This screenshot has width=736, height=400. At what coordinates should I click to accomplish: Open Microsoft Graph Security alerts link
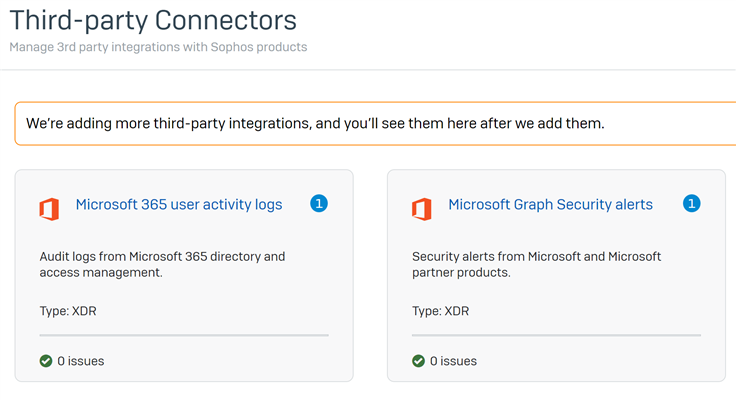(550, 205)
